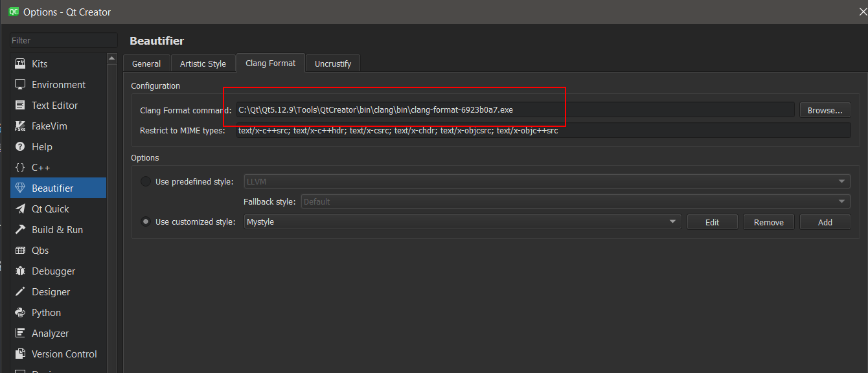Open the Version Control settings page
This screenshot has width=868, height=373.
tap(58, 354)
